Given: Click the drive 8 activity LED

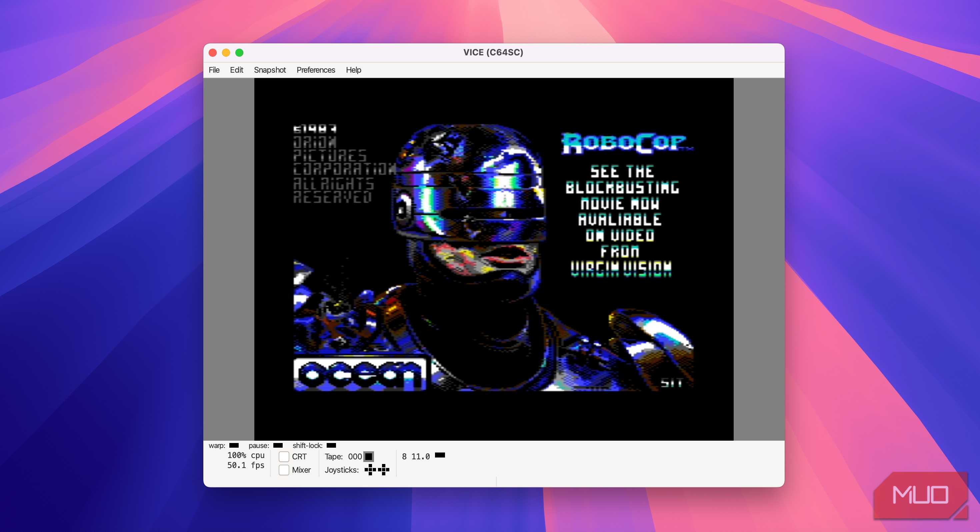Looking at the screenshot, I should 440,455.
